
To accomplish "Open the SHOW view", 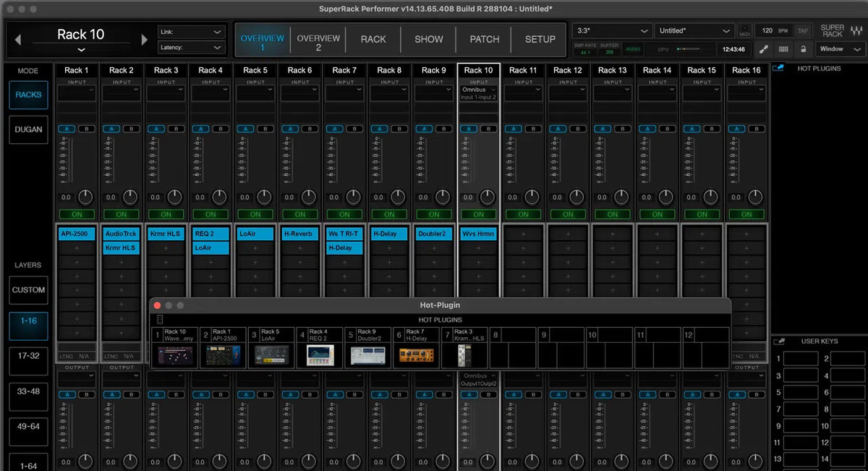I will (x=428, y=40).
